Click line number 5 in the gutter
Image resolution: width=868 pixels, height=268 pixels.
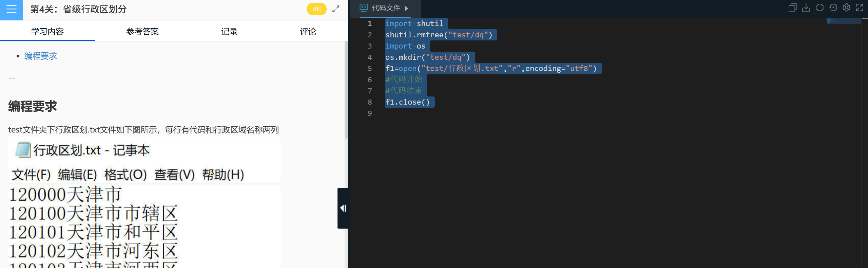pos(370,69)
